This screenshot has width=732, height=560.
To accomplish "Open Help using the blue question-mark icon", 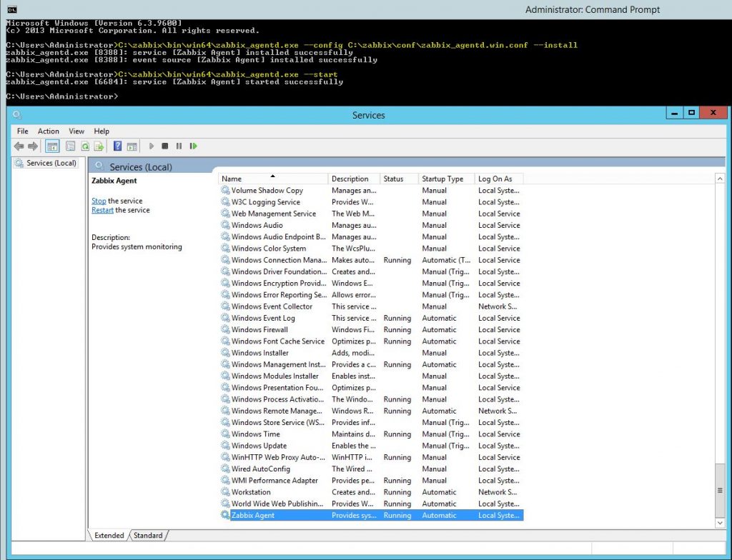I will coord(118,146).
